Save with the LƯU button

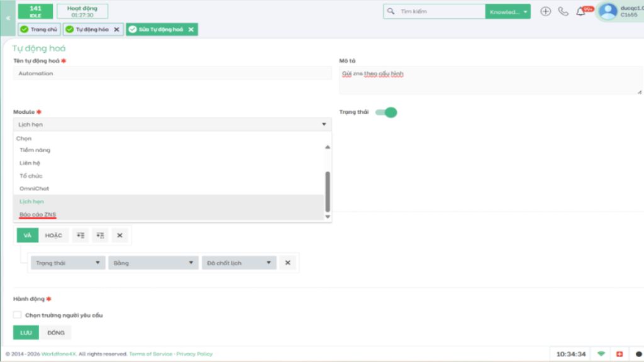point(26,332)
